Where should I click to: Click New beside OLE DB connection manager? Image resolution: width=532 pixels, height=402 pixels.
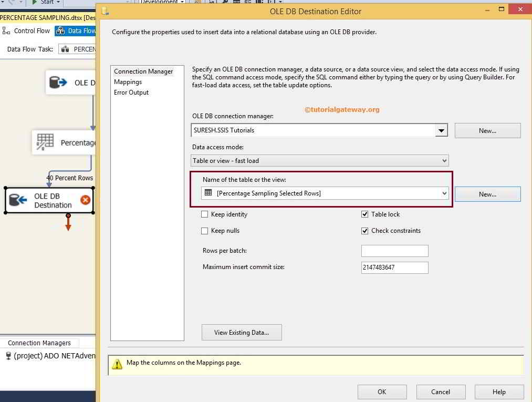coord(487,130)
